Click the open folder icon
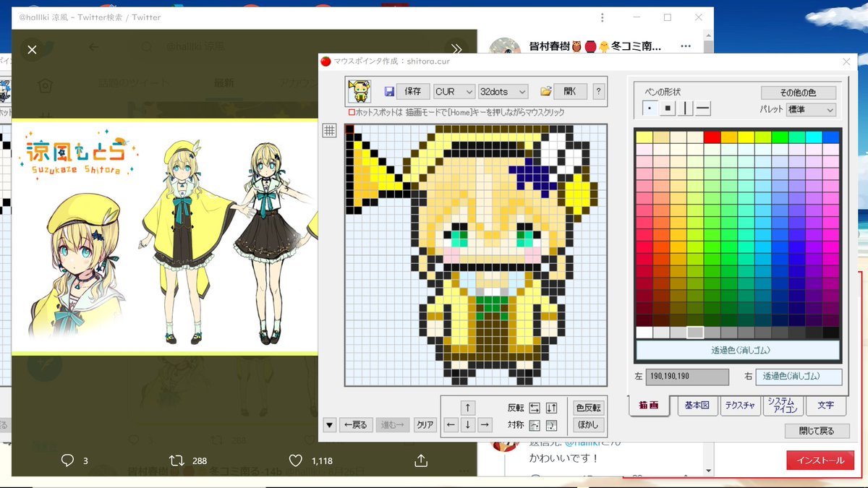This screenshot has width=868, height=488. coord(546,92)
